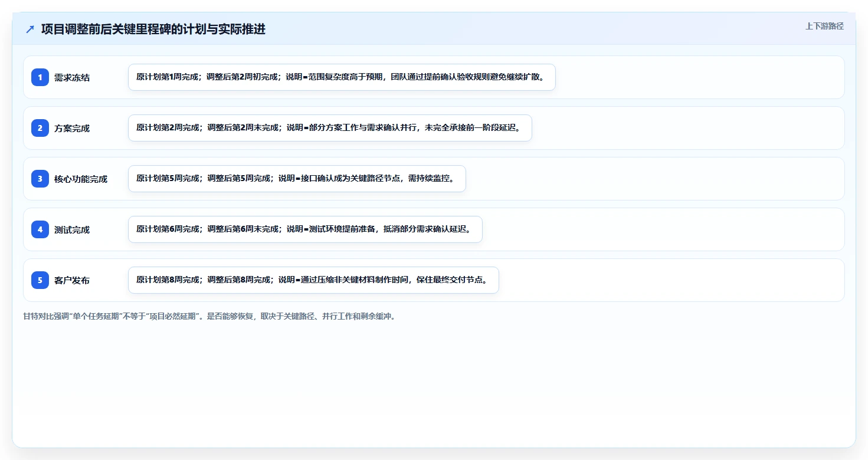This screenshot has width=868, height=460.
Task: Open the 原计划第6周完成 description box
Action: 305,229
